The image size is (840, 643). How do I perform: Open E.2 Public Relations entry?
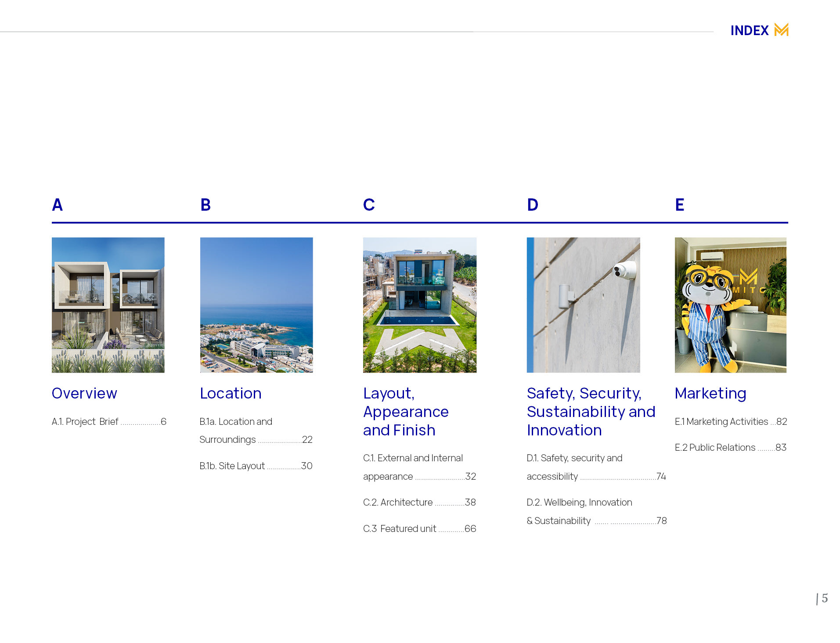730,448
